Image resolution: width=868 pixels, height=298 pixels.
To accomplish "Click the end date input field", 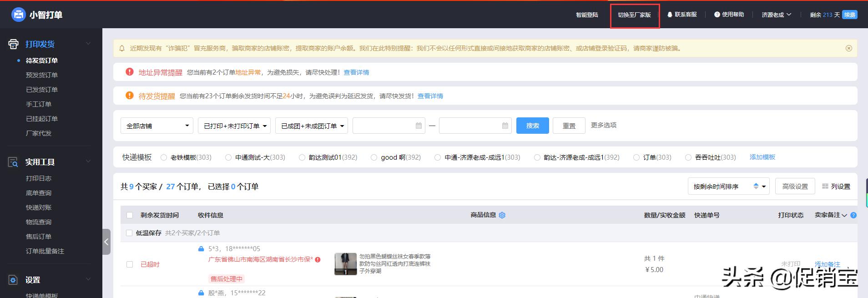I will click(x=475, y=126).
